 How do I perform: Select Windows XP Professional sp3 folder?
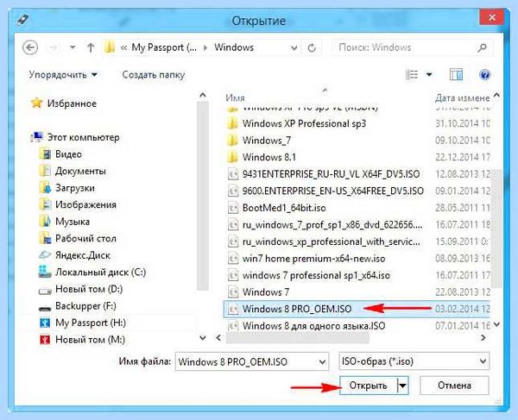point(304,123)
